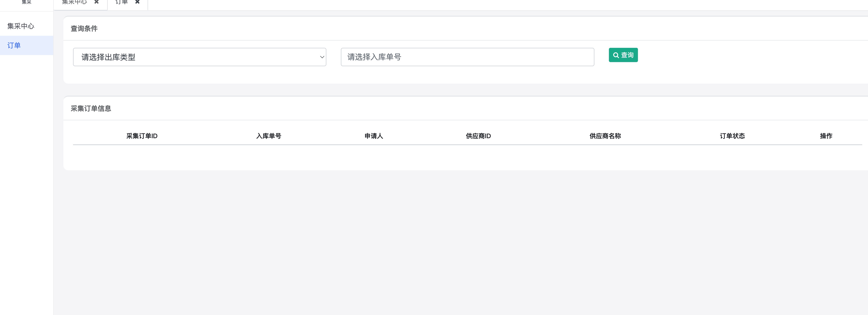Click the 入库单号 column header

(x=269, y=136)
